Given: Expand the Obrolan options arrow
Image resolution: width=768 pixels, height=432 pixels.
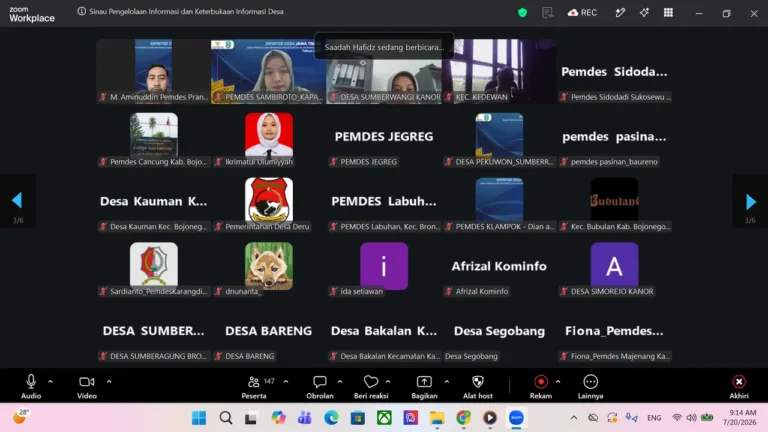Looking at the screenshot, I should (x=340, y=382).
